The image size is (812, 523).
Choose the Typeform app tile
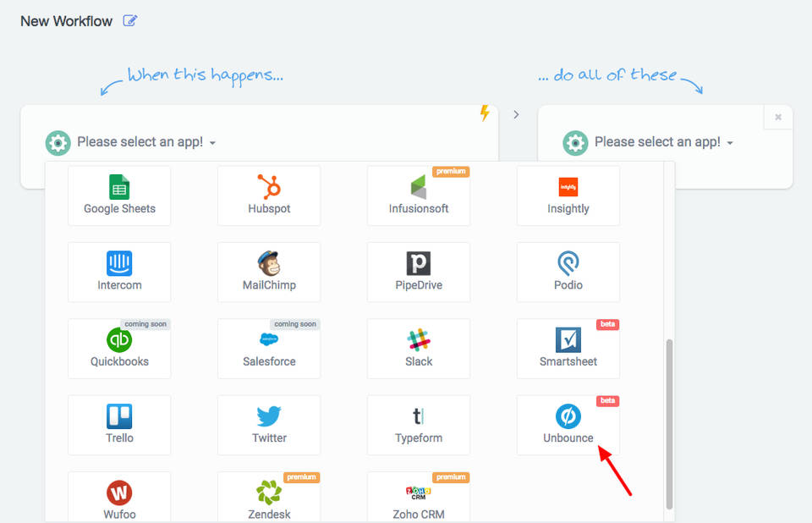click(419, 424)
